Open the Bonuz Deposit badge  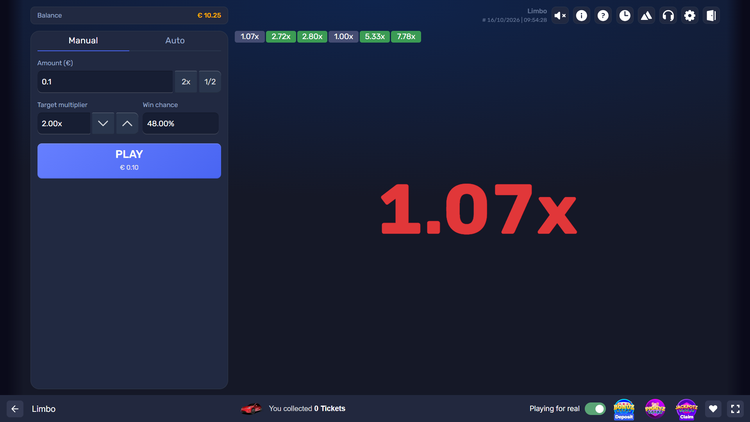pyautogui.click(x=624, y=409)
